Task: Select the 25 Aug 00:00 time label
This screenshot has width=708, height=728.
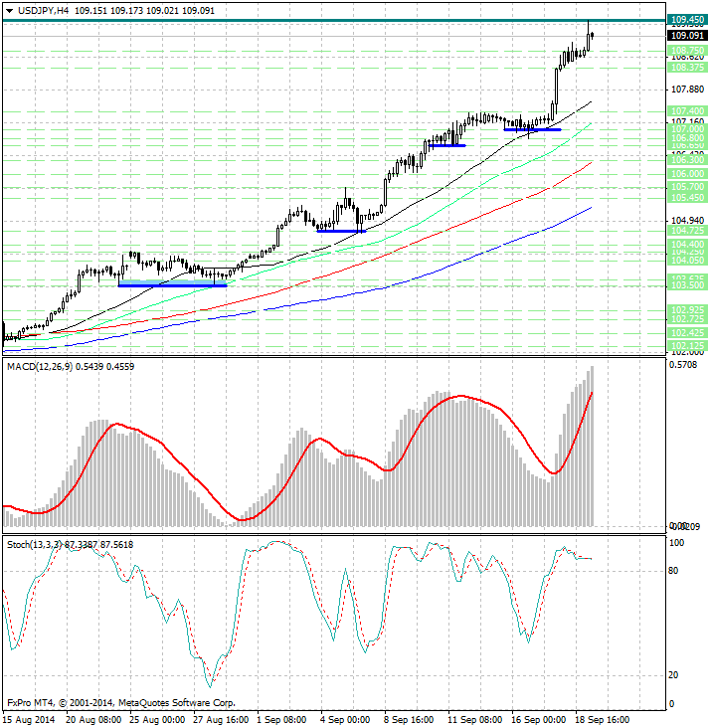Action: tap(157, 720)
